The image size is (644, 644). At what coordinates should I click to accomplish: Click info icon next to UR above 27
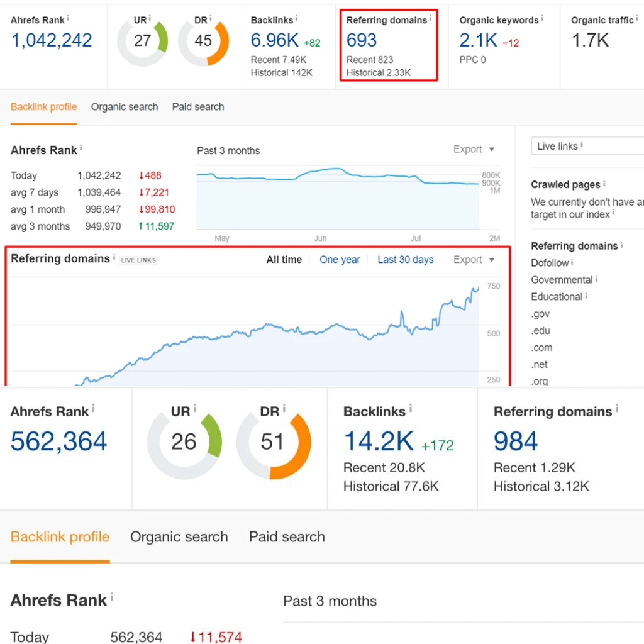[x=150, y=18]
